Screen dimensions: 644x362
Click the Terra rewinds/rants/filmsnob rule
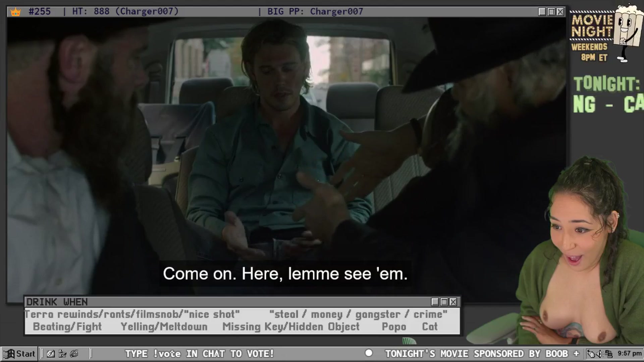click(132, 314)
